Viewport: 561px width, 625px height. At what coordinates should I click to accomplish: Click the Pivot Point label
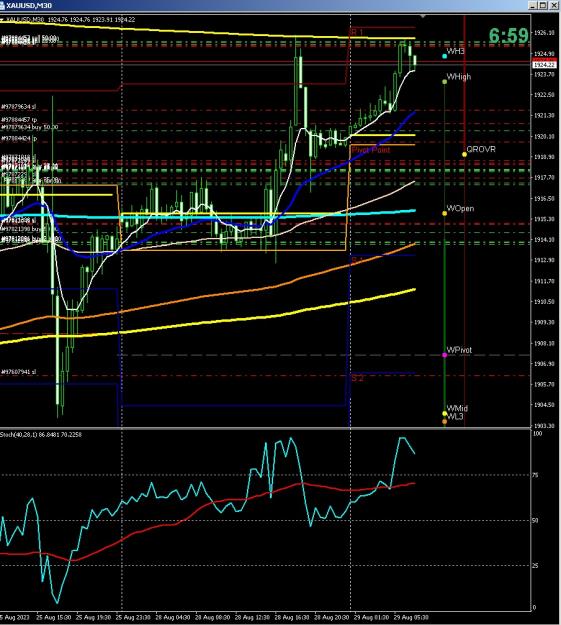[371, 150]
